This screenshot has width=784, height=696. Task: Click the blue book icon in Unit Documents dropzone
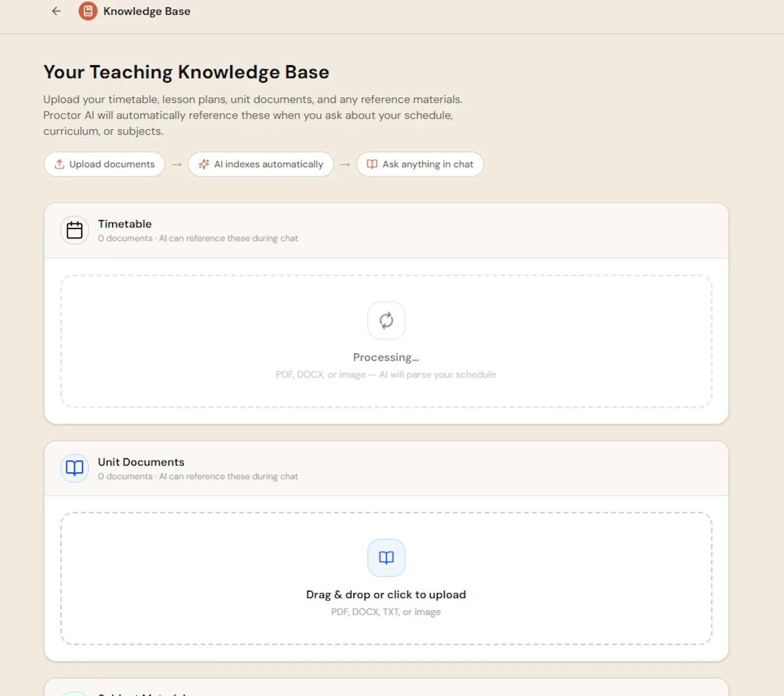click(x=387, y=558)
